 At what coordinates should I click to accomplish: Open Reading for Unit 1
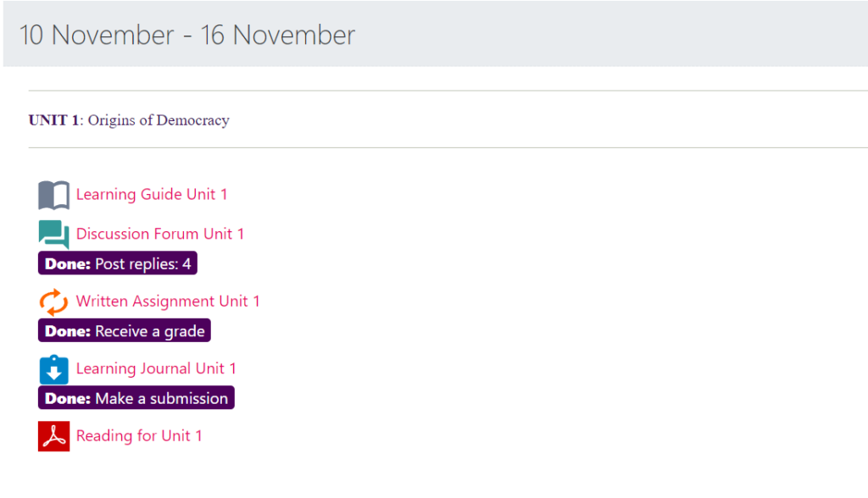139,436
